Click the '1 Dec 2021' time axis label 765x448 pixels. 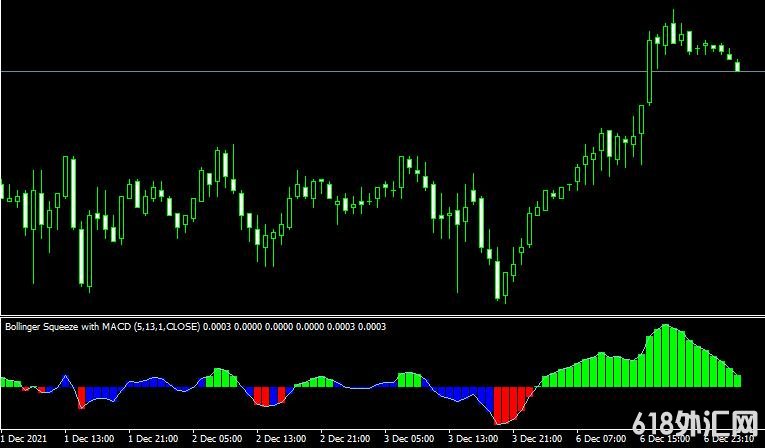tap(24, 438)
